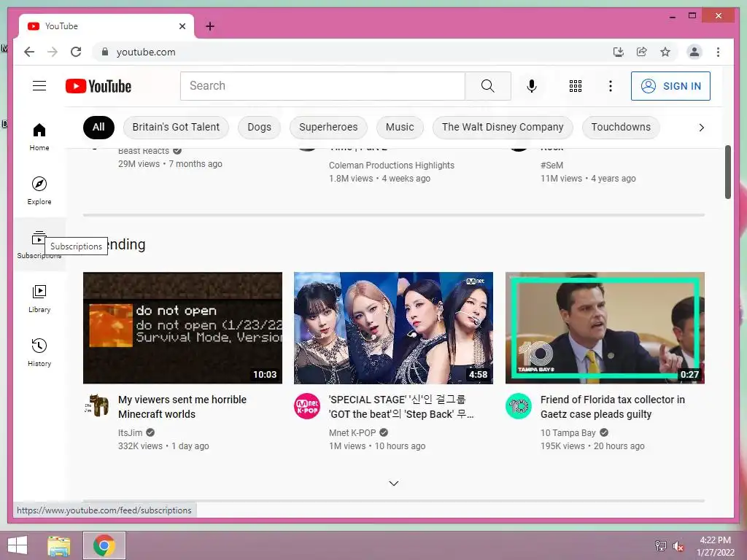The image size is (747, 560).
Task: Expand Trending section with down chevron
Action: (x=393, y=483)
